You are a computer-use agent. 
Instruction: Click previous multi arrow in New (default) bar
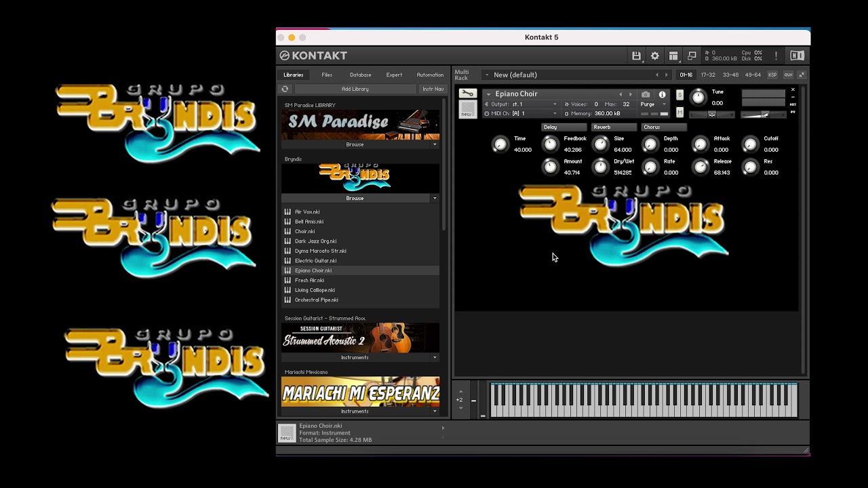point(656,75)
